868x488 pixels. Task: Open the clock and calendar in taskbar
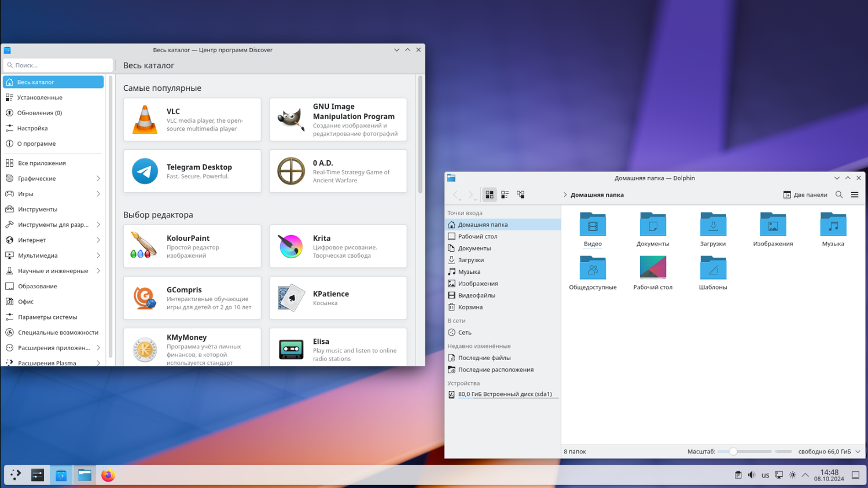tap(829, 475)
